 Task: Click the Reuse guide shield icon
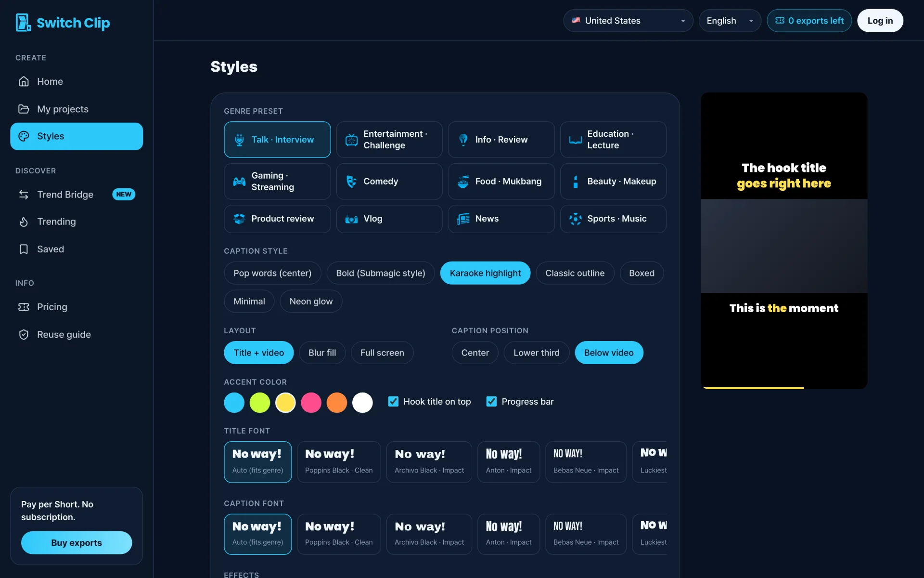24,334
